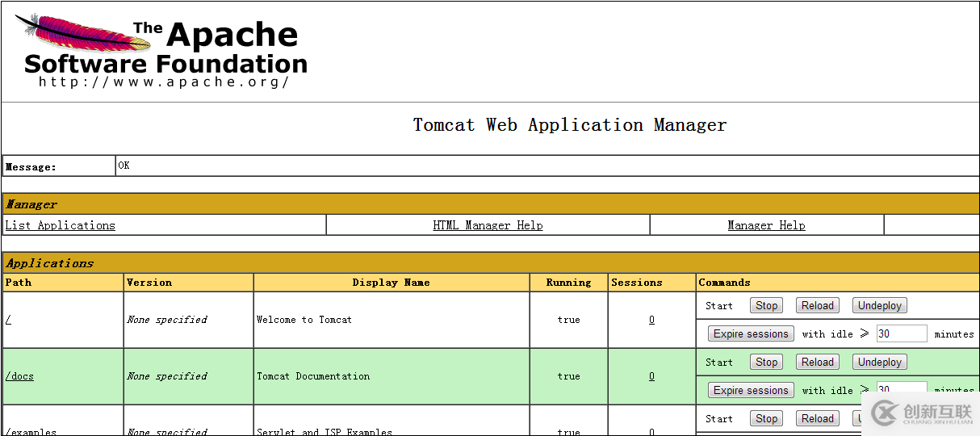Reload the /examples application
This screenshot has width=980, height=436.
pos(817,418)
